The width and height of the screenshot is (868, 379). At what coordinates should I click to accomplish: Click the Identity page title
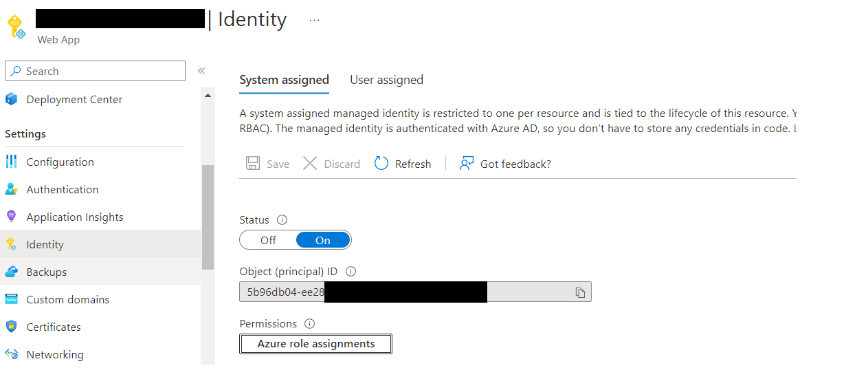point(252,19)
